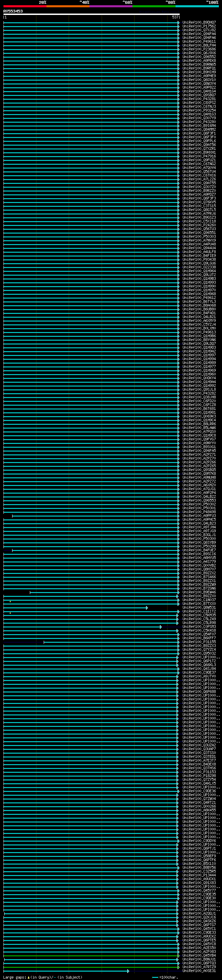Select the UniRef100_Q6GV10 label
This screenshot has height=980, width=222.
[x=199, y=80]
